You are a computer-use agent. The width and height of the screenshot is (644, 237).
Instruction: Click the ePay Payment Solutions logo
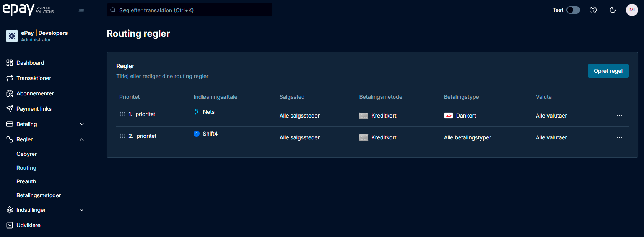[28, 10]
